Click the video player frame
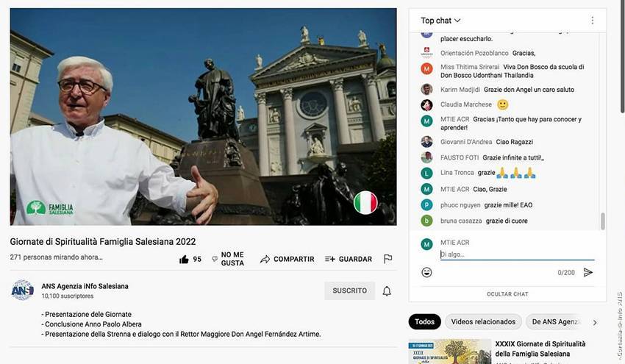 [x=203, y=116]
